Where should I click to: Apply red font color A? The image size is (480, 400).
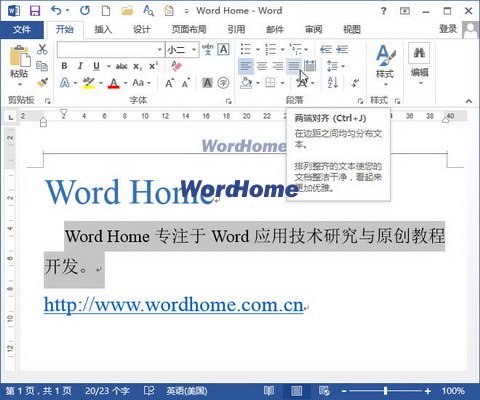pos(114,83)
